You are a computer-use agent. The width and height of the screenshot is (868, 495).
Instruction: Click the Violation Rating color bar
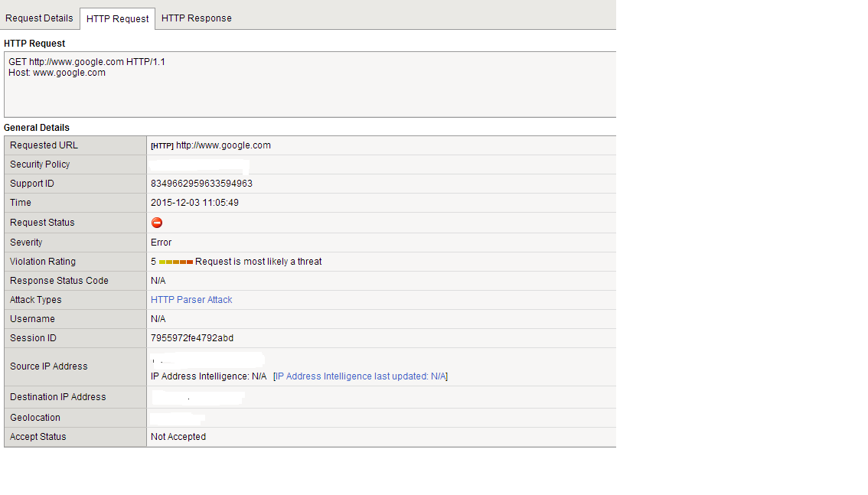coord(176,262)
